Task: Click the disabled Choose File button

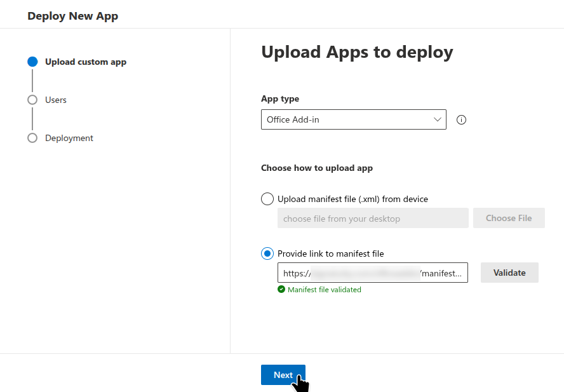Action: pos(509,218)
